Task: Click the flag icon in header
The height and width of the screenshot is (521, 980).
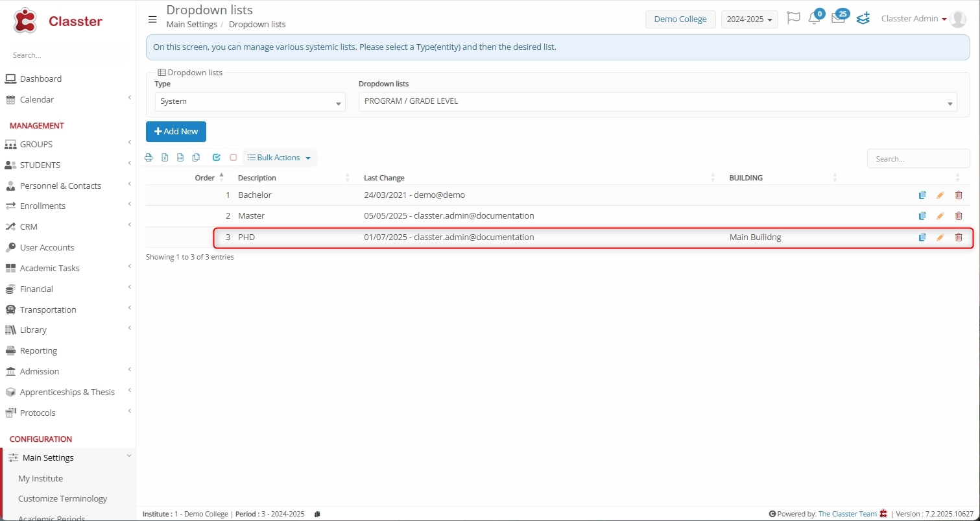Action: pyautogui.click(x=793, y=19)
